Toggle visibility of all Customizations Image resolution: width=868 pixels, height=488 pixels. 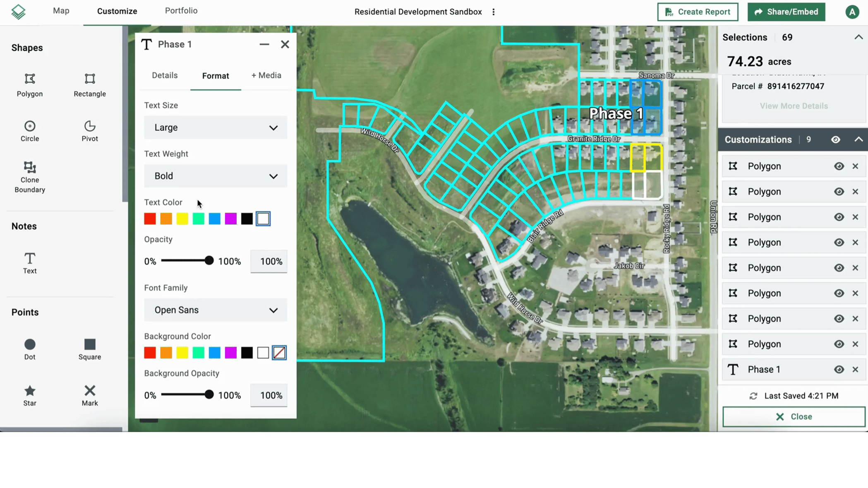coord(835,139)
